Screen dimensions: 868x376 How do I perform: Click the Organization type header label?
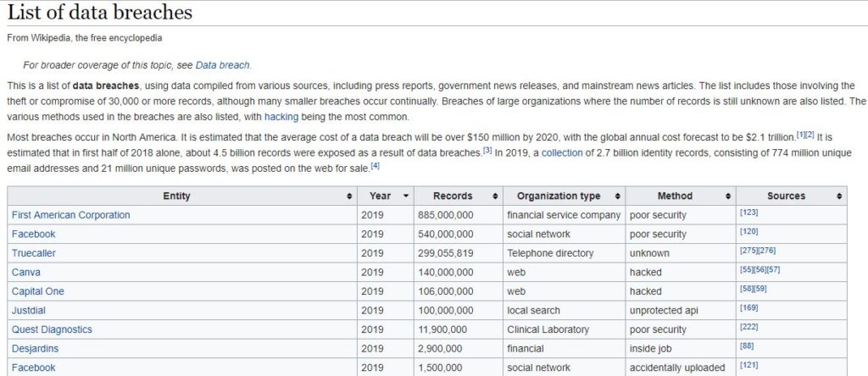559,196
